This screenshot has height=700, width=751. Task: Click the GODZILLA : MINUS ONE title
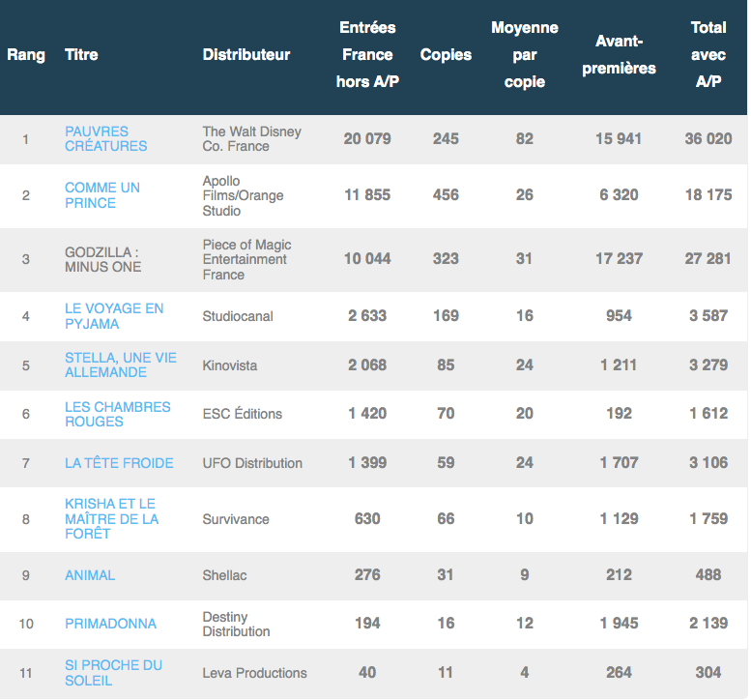pyautogui.click(x=102, y=259)
